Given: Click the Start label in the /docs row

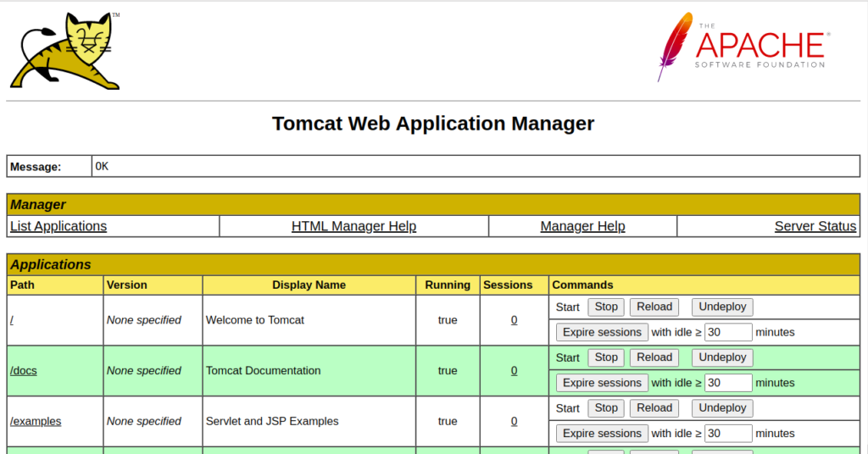Looking at the screenshot, I should pos(567,357).
